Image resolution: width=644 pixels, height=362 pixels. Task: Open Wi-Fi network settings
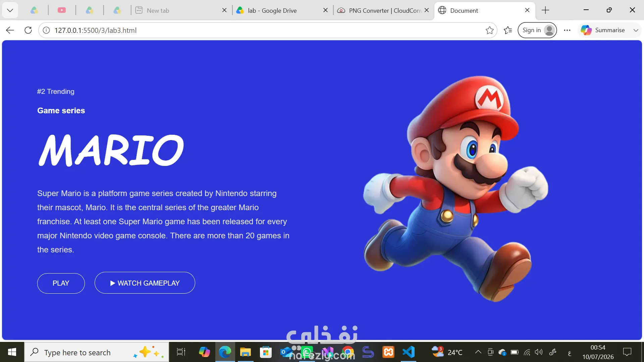(527, 352)
